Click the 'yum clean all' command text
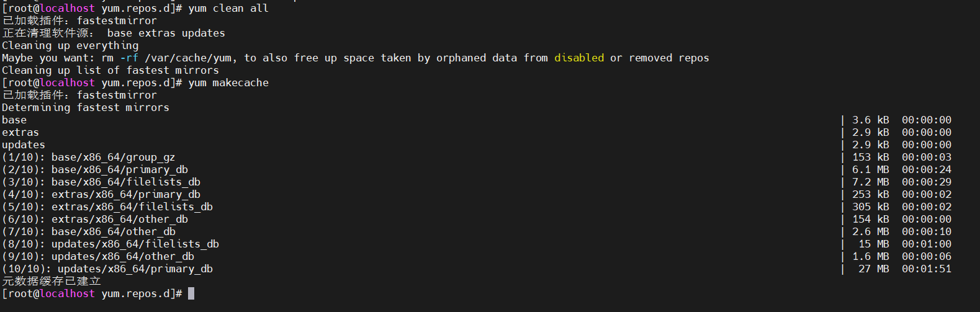Screen dimensions: 980x312 click(228, 8)
